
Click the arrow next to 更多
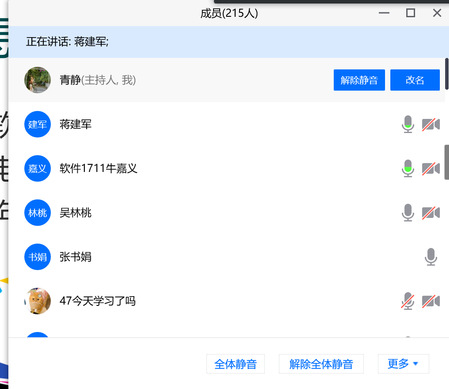(x=415, y=363)
